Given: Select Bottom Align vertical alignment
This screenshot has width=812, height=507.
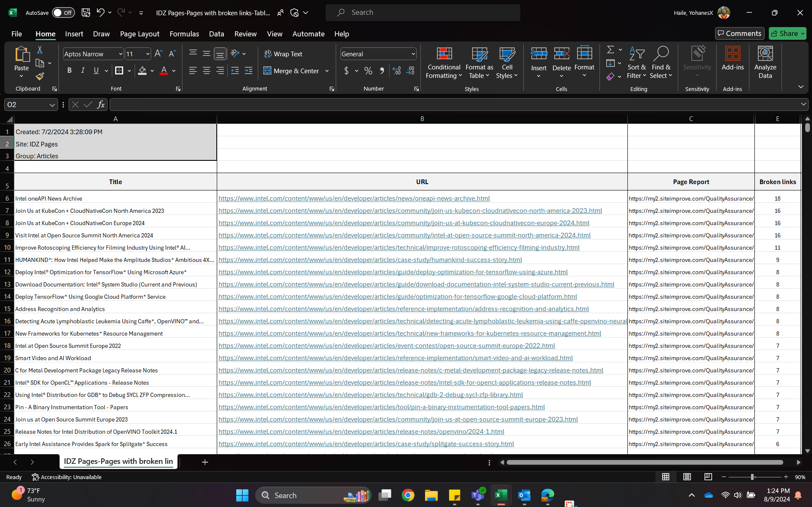Looking at the screenshot, I should click(220, 54).
